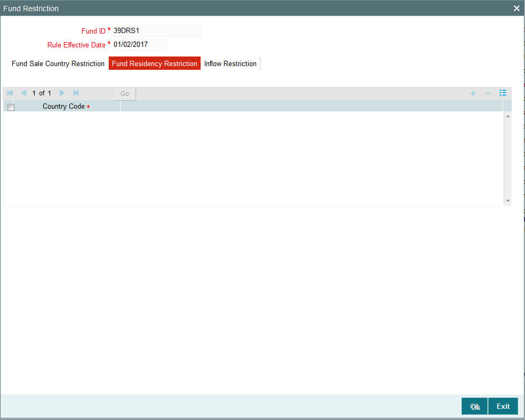Screen dimensions: 525x420
Task: Tick the Country Code header checkbox
Action: (x=11, y=107)
